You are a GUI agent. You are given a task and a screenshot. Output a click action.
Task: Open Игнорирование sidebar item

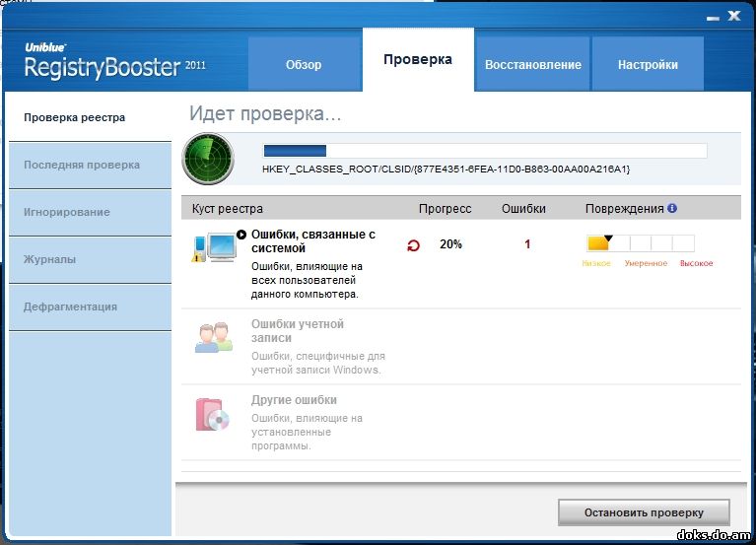pos(90,212)
